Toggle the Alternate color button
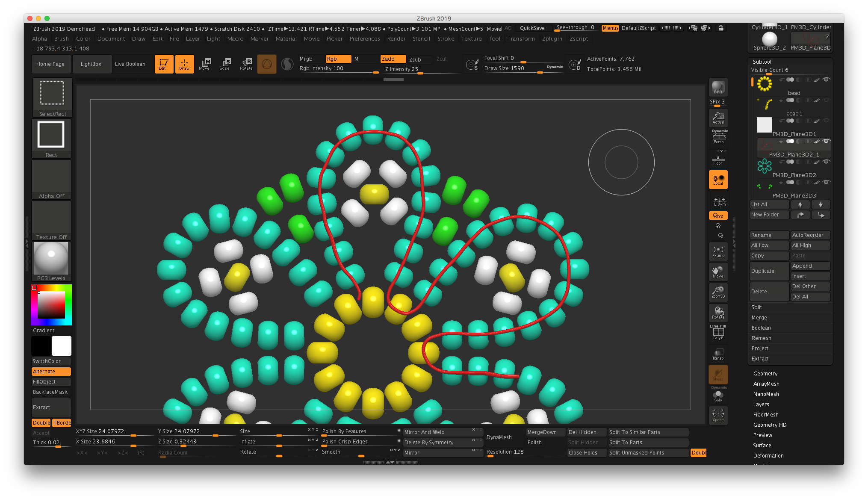This screenshot has width=868, height=499. (x=51, y=372)
